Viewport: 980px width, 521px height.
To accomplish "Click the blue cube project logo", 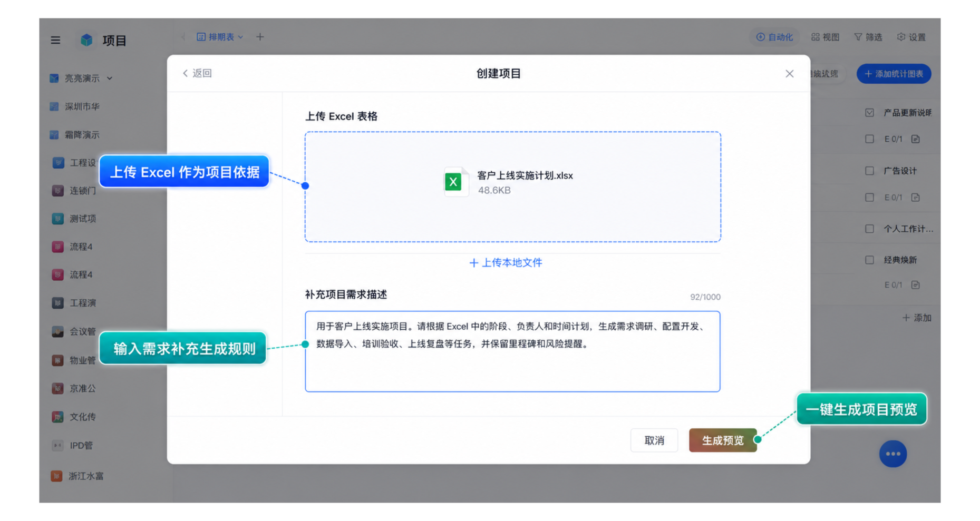I will click(x=86, y=40).
